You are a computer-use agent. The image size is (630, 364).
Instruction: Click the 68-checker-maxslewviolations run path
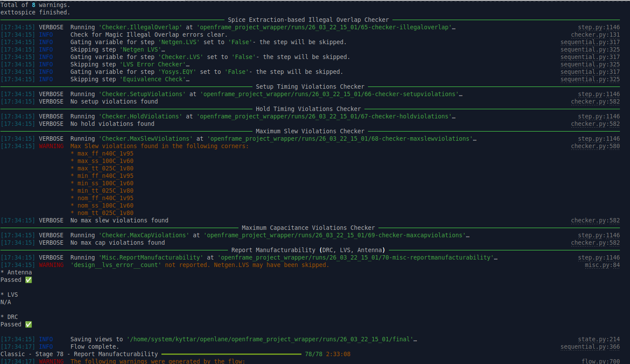pos(339,139)
